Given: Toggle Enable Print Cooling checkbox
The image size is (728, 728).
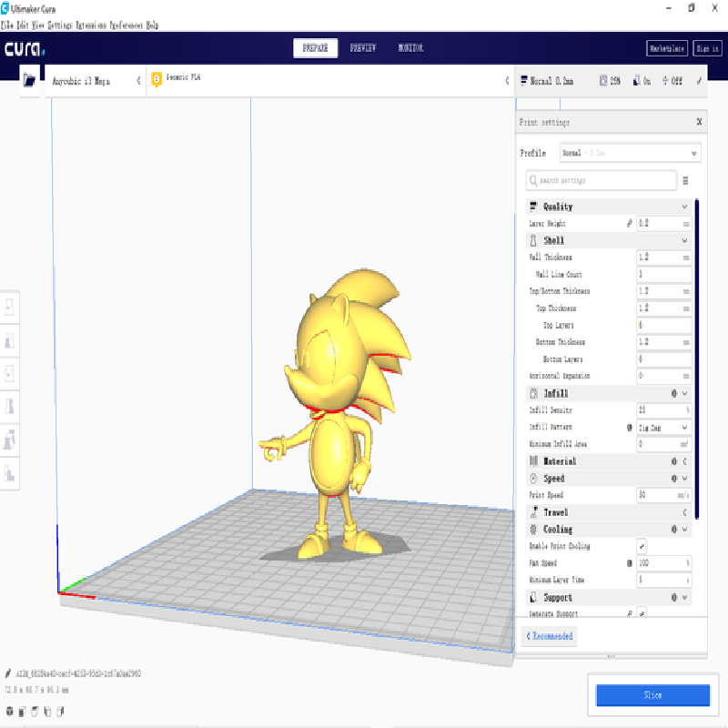Looking at the screenshot, I should (642, 546).
